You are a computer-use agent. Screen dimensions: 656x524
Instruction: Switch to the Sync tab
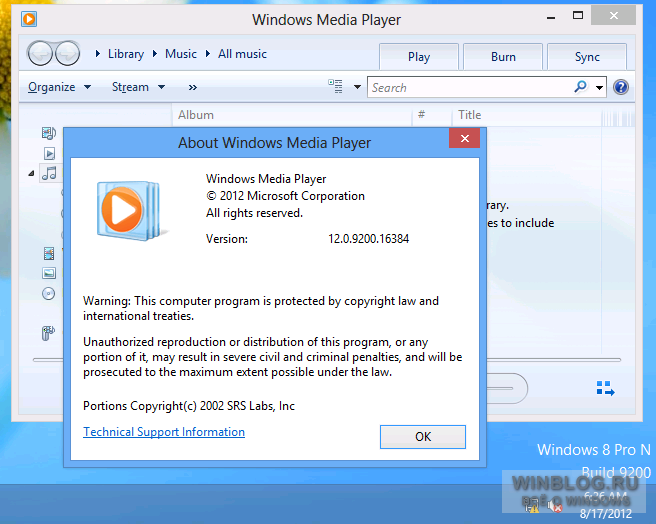(587, 57)
